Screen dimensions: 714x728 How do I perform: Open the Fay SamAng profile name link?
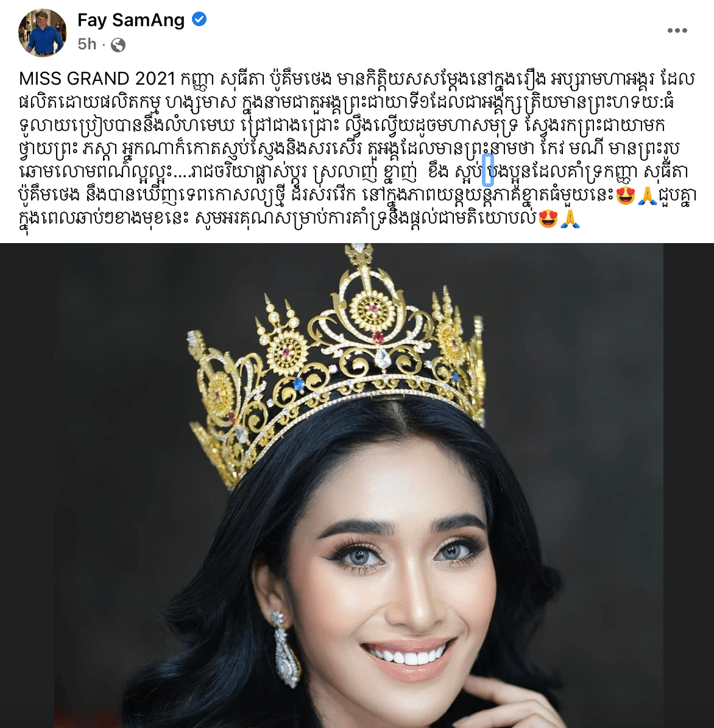[x=131, y=20]
